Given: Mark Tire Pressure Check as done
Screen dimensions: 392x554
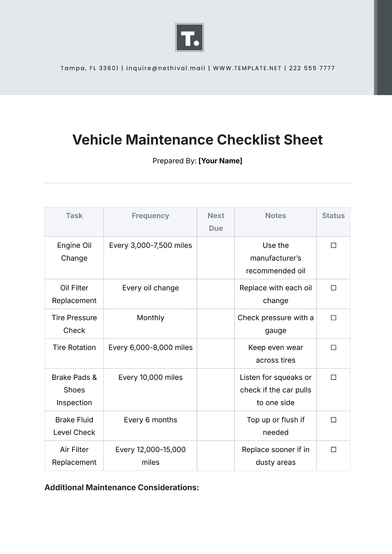Looking at the screenshot, I should [333, 318].
